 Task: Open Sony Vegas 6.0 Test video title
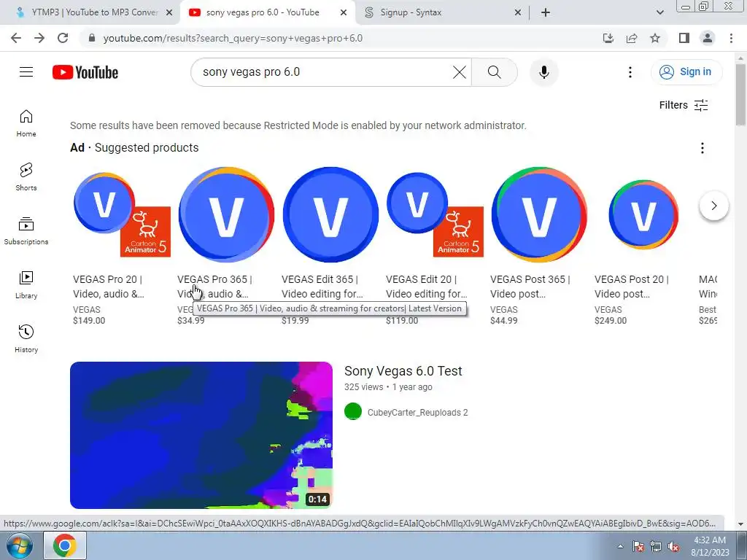[x=403, y=371]
